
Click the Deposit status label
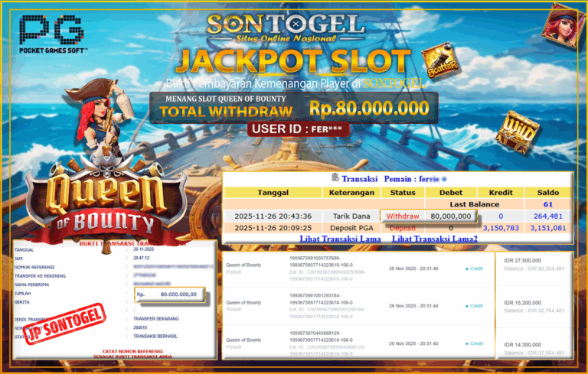(403, 228)
